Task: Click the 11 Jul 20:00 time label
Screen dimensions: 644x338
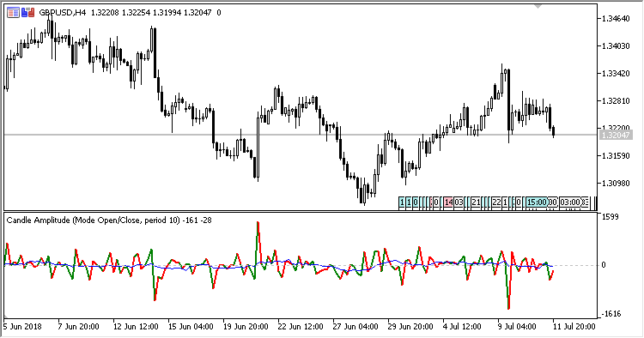Action: pyautogui.click(x=574, y=327)
